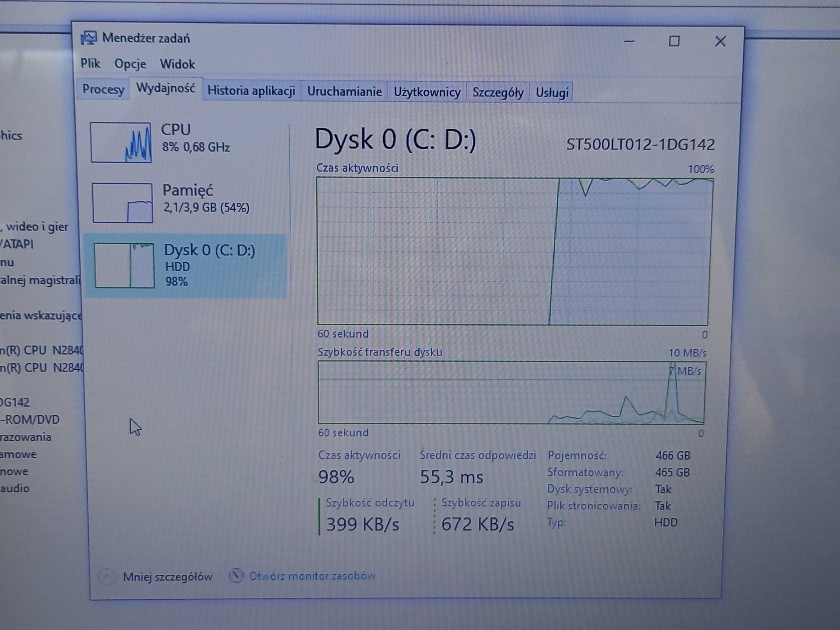Open the Uruchamianie tab
The height and width of the screenshot is (630, 840).
pos(344,92)
